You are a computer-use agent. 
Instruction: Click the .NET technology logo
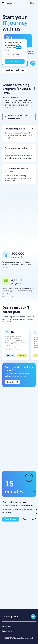[7, 332]
